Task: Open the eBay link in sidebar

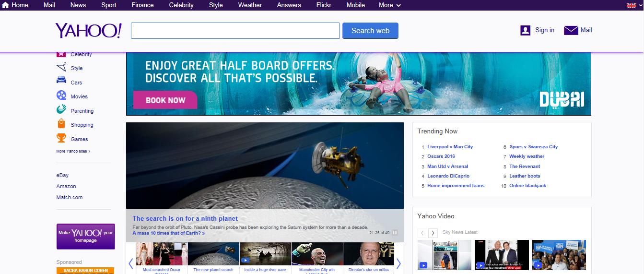Action: 62,175
